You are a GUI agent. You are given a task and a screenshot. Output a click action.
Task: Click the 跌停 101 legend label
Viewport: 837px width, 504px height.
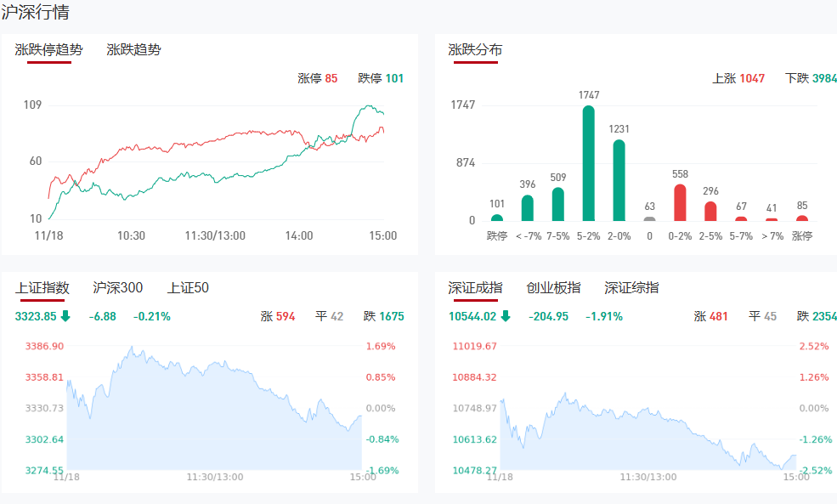[x=381, y=78]
